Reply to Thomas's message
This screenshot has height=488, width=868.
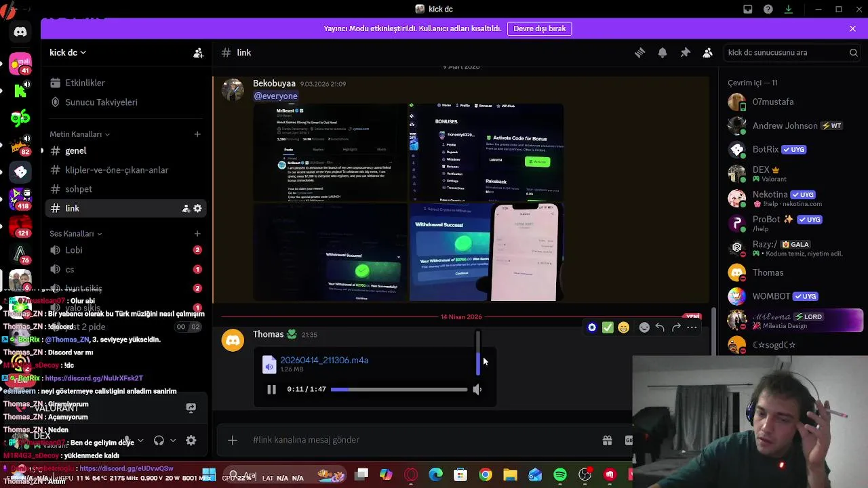point(660,328)
